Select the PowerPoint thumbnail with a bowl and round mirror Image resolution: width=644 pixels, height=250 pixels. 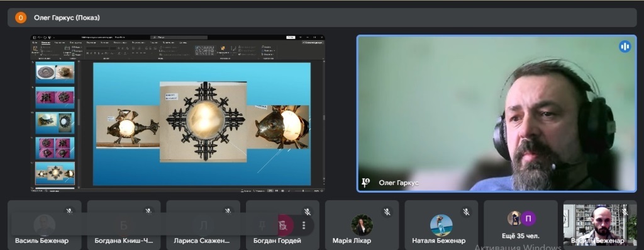pyautogui.click(x=55, y=123)
